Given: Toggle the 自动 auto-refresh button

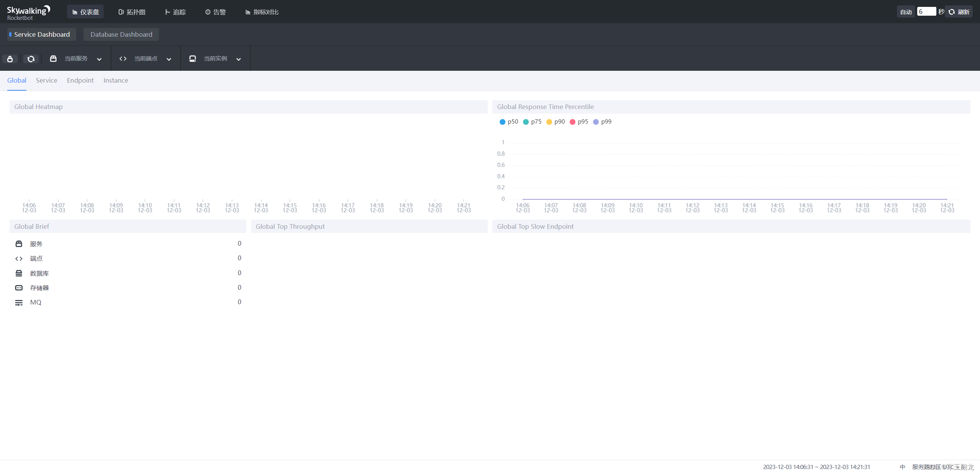Looking at the screenshot, I should click(905, 12).
